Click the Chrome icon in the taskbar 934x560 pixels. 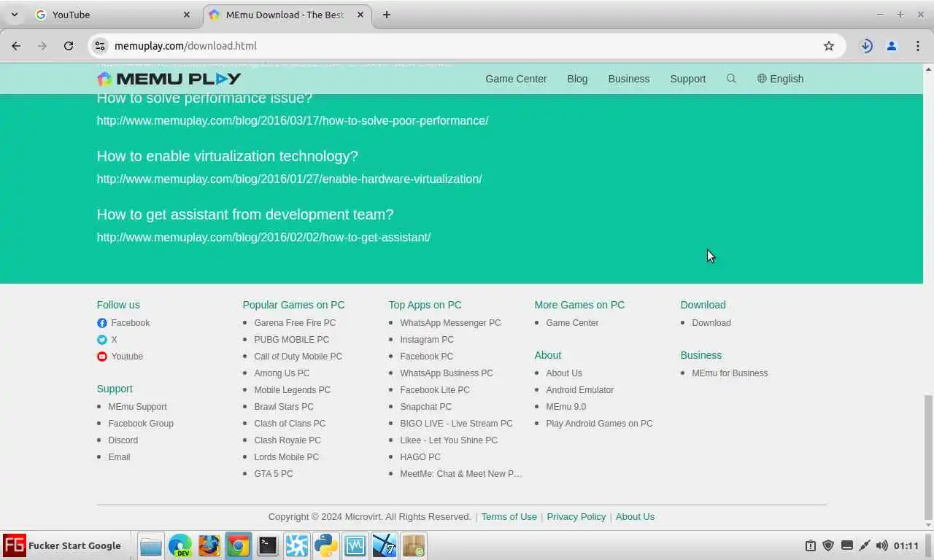pyautogui.click(x=239, y=545)
